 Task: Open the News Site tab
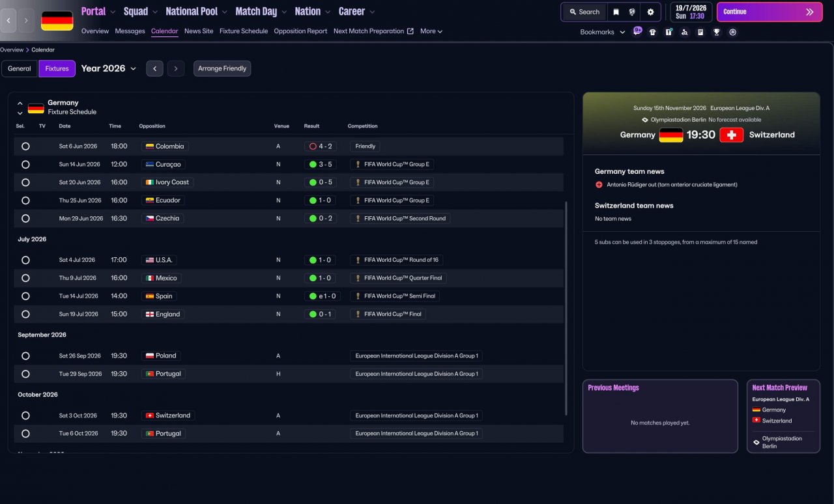199,31
